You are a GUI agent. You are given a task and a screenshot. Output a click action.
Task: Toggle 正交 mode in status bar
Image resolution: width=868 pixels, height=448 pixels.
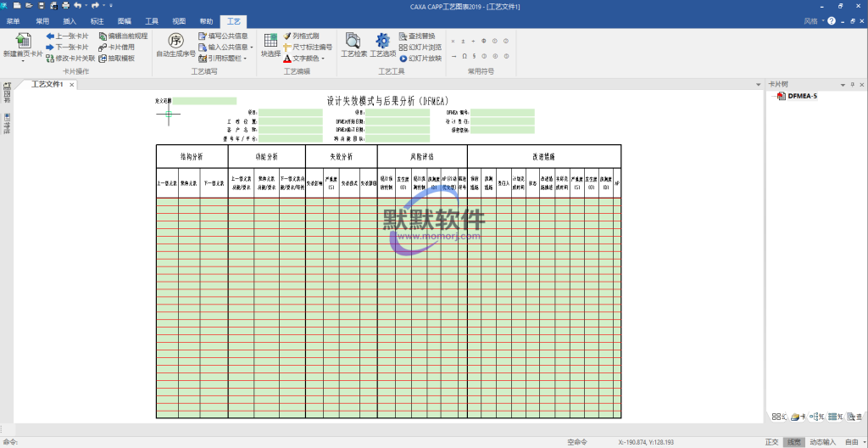coord(771,442)
